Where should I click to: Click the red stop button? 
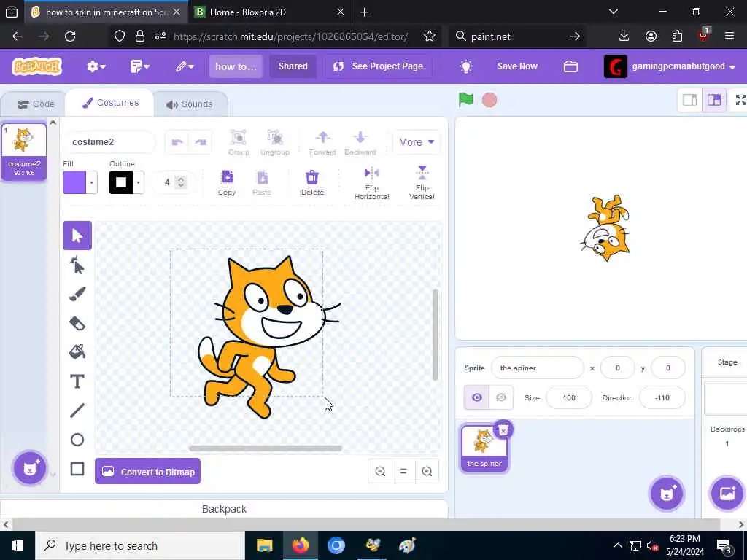pos(489,100)
